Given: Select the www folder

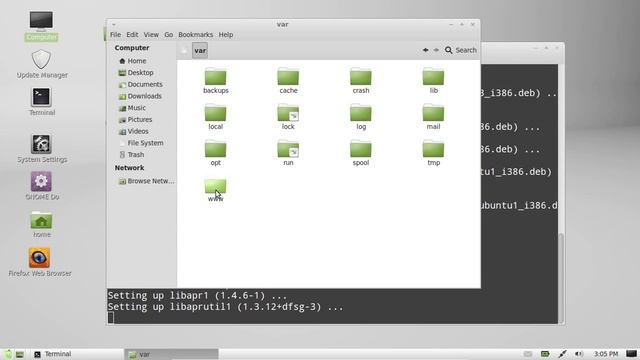Looking at the screenshot, I should click(216, 190).
